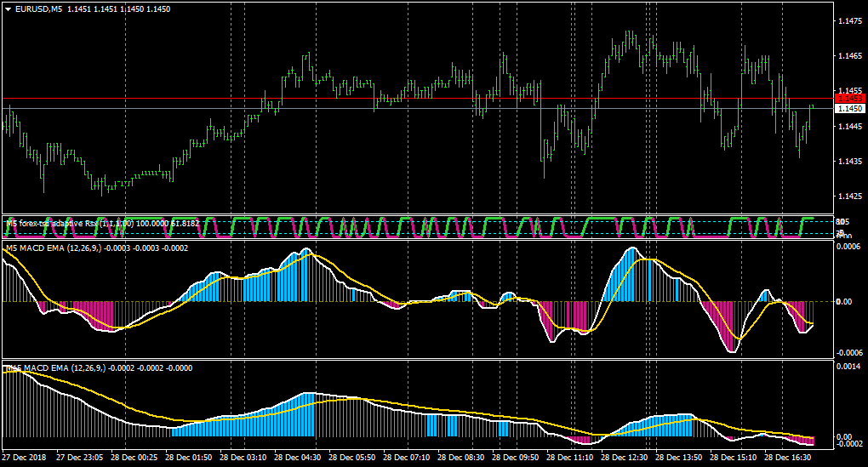Click the 28 Dec 01:50 time label
Screen dimensions: 868x467
click(188, 458)
